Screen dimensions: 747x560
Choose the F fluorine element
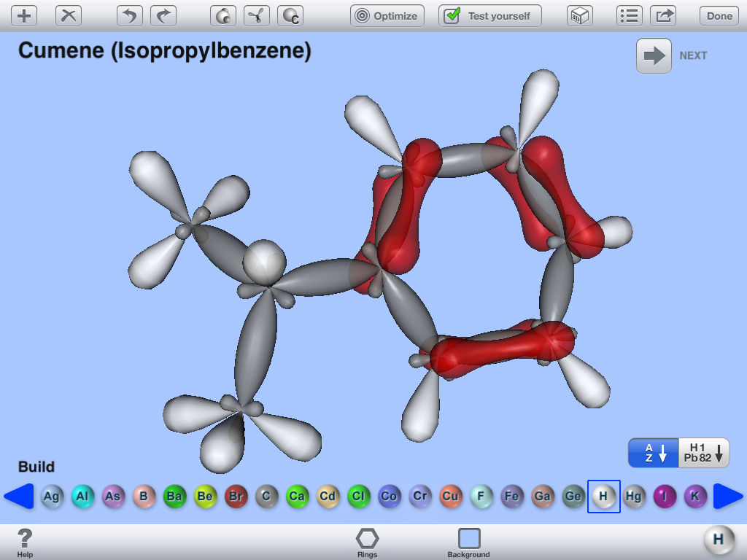pyautogui.click(x=481, y=496)
